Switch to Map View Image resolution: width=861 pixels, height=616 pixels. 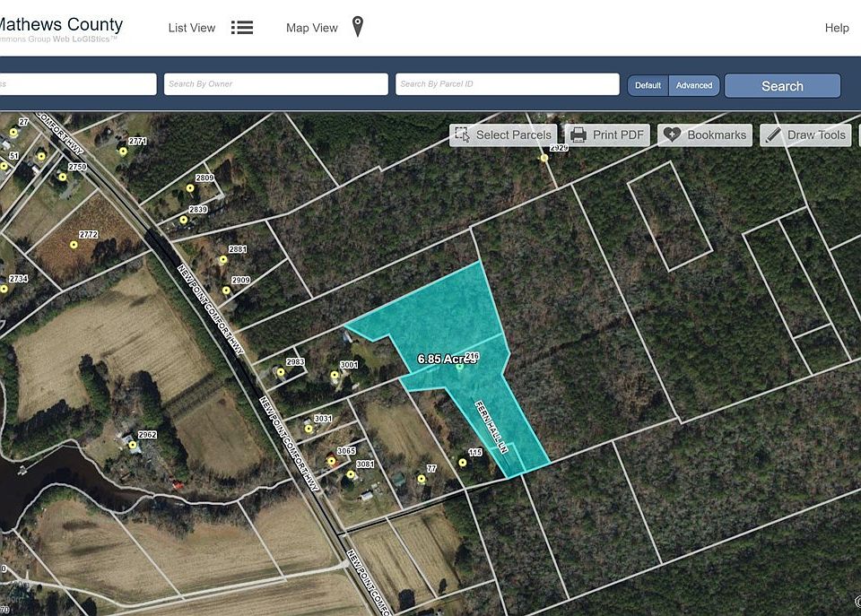click(311, 28)
